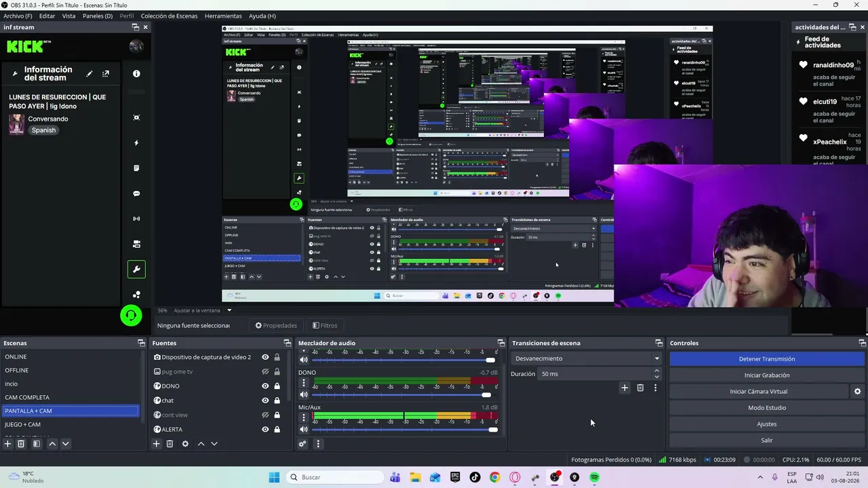Float the Mezclador de audio dock
Viewport: 868px width, 488px height.
coord(501,343)
